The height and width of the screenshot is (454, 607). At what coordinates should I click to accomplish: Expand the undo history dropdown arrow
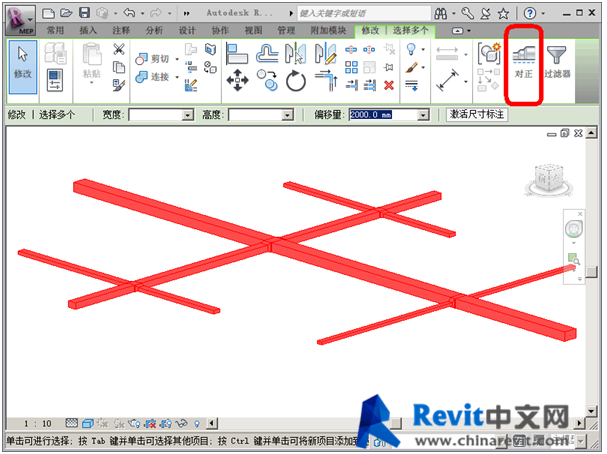click(142, 14)
